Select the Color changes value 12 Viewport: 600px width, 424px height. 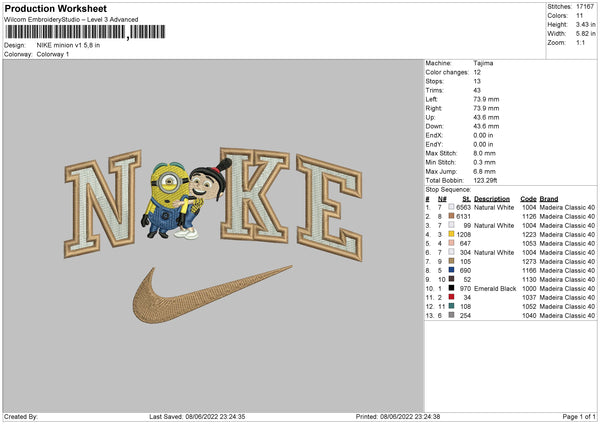(477, 72)
